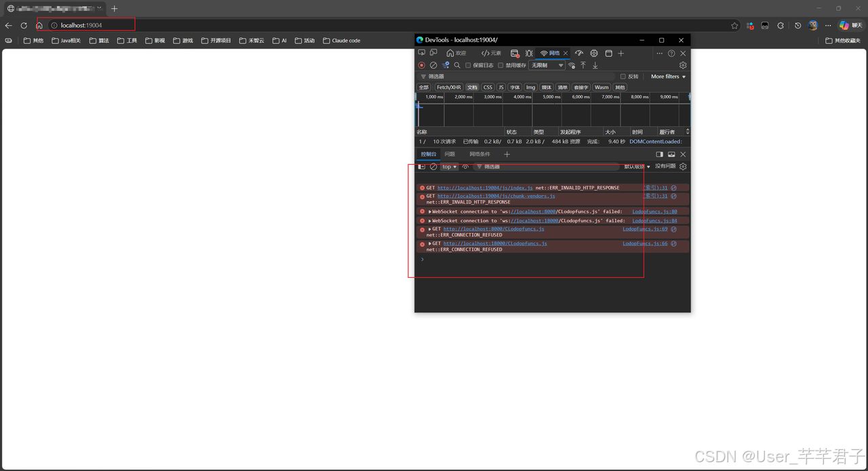Switch to the 元素 panel tab
868x471 pixels.
[x=492, y=53]
